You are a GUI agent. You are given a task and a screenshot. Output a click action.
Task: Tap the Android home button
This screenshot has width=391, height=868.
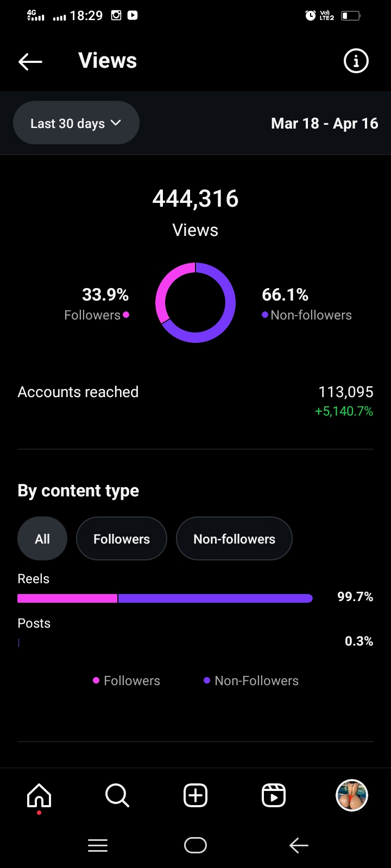click(x=195, y=845)
